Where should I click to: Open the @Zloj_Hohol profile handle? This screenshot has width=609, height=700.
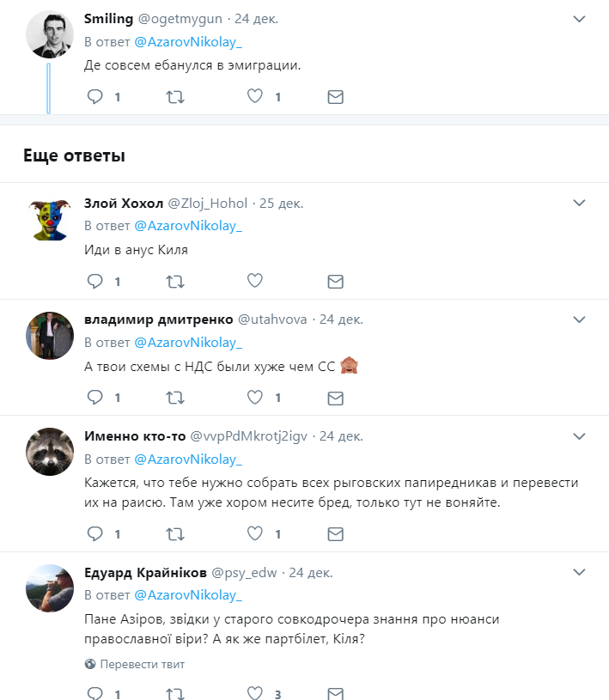208,204
